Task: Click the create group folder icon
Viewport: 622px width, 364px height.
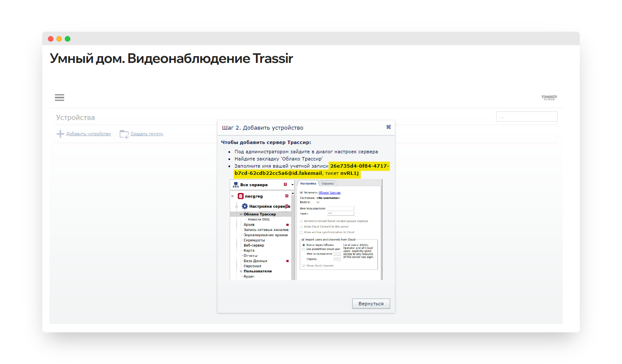Action: (x=124, y=134)
